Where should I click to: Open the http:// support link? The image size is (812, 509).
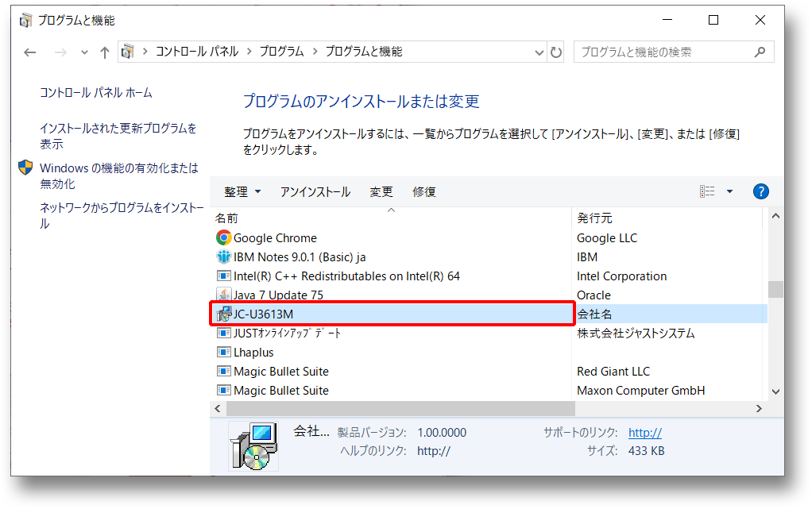point(644,432)
